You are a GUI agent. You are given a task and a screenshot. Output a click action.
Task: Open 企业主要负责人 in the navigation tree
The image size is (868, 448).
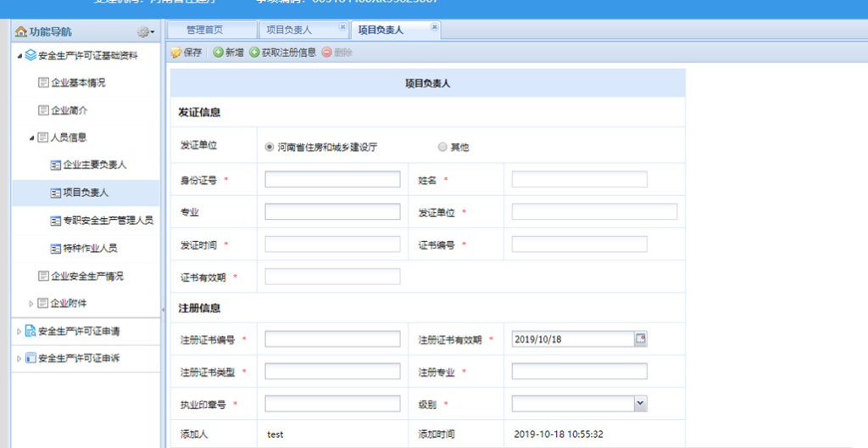coord(94,165)
